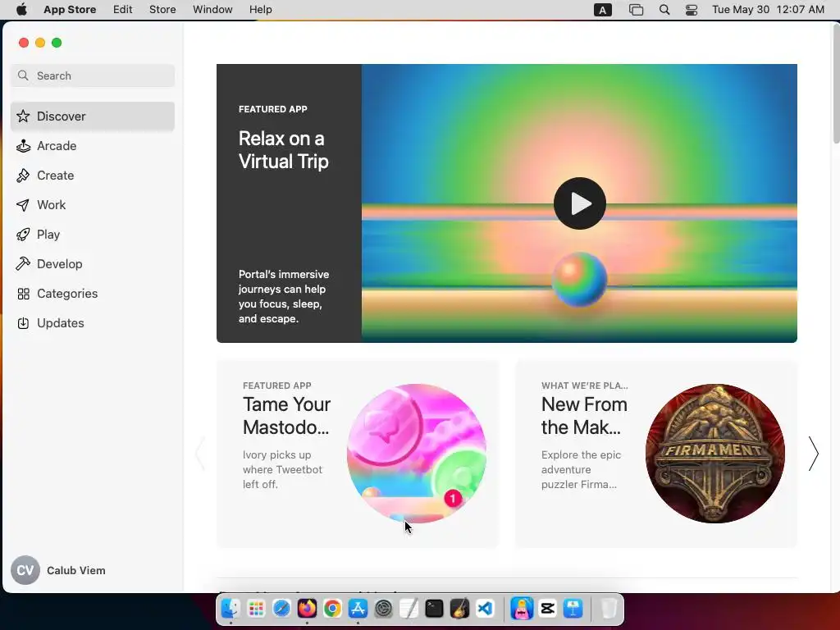The image size is (840, 630).
Task: Play the Relax on a Virtual Trip video
Action: click(x=580, y=203)
